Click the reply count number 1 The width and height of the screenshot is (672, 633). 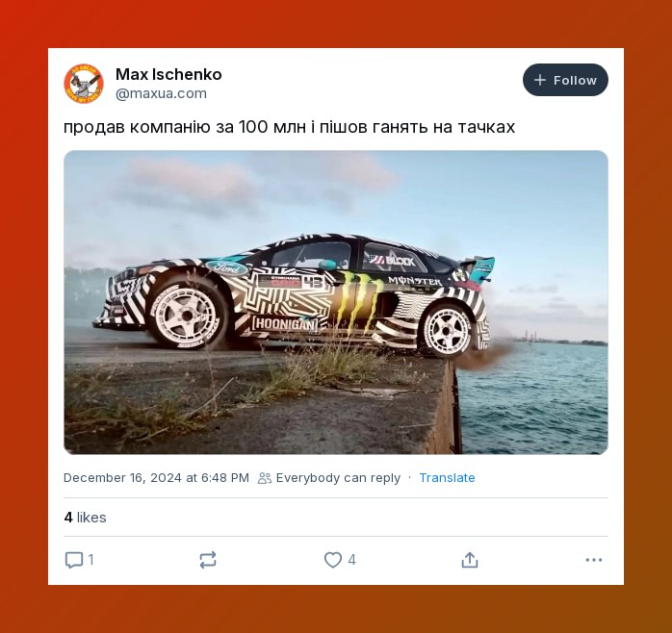point(90,560)
